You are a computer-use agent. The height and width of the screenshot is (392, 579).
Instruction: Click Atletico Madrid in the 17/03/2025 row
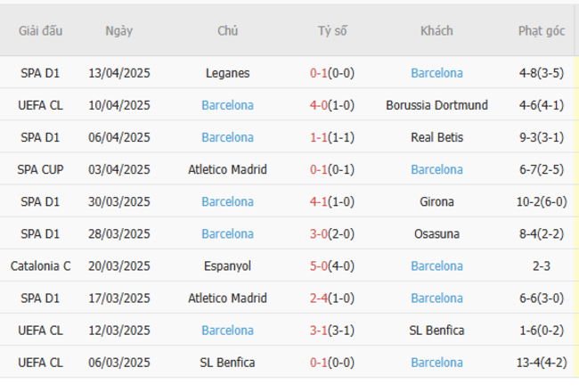click(x=227, y=298)
